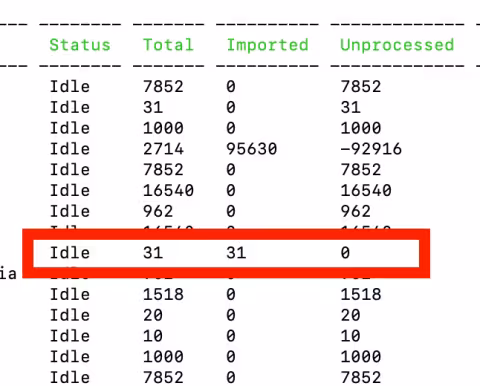Select the Total value 1518
Image resolution: width=480 pixels, height=386 pixels.
pyautogui.click(x=163, y=294)
